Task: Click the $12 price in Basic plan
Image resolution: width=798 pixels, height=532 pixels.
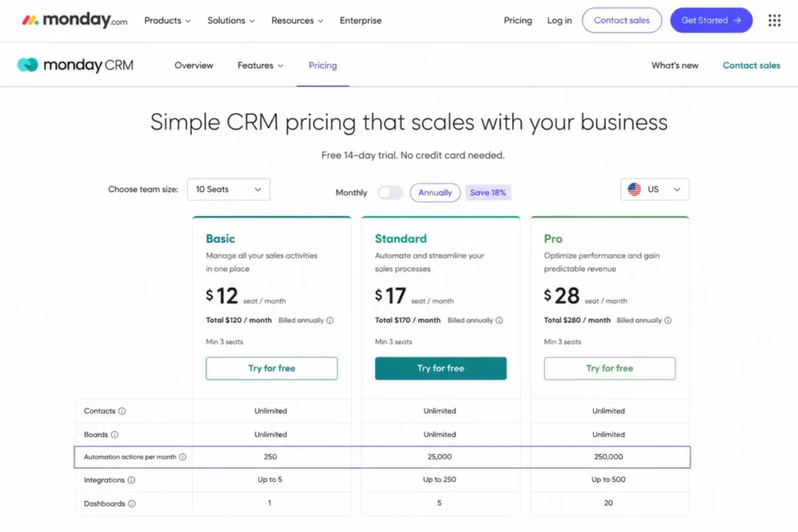Action: click(222, 295)
